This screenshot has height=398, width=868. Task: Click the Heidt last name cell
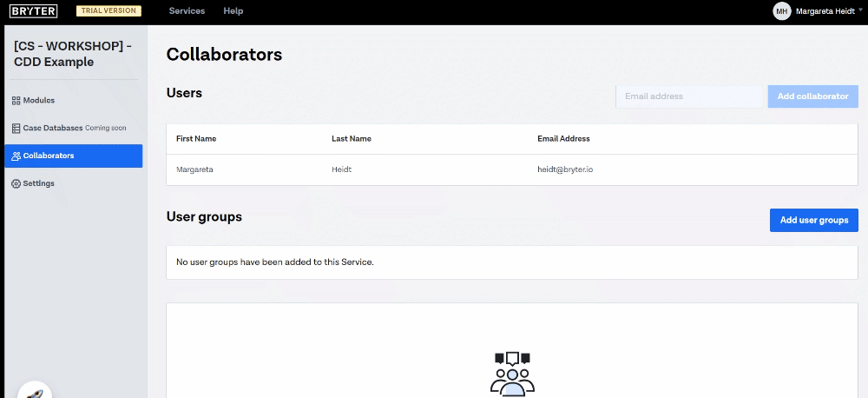coord(341,169)
